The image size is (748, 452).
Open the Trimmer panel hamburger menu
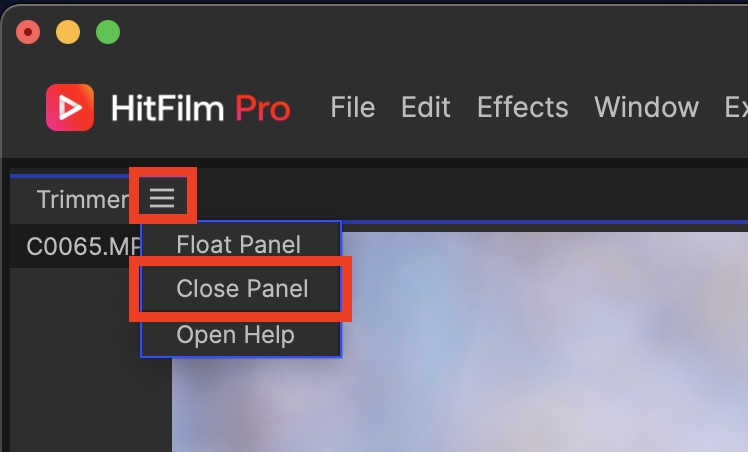162,198
